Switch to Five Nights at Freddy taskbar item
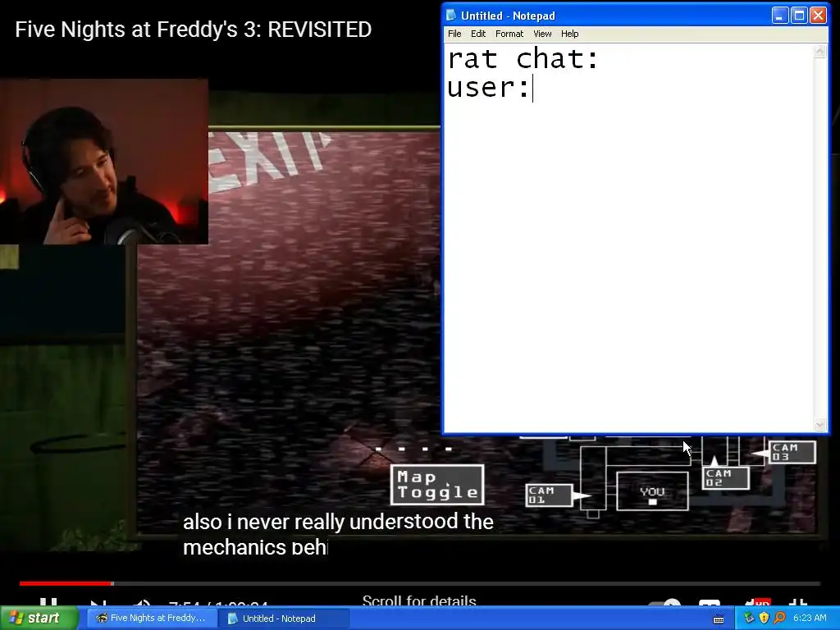The width and height of the screenshot is (840, 630). (x=151, y=619)
